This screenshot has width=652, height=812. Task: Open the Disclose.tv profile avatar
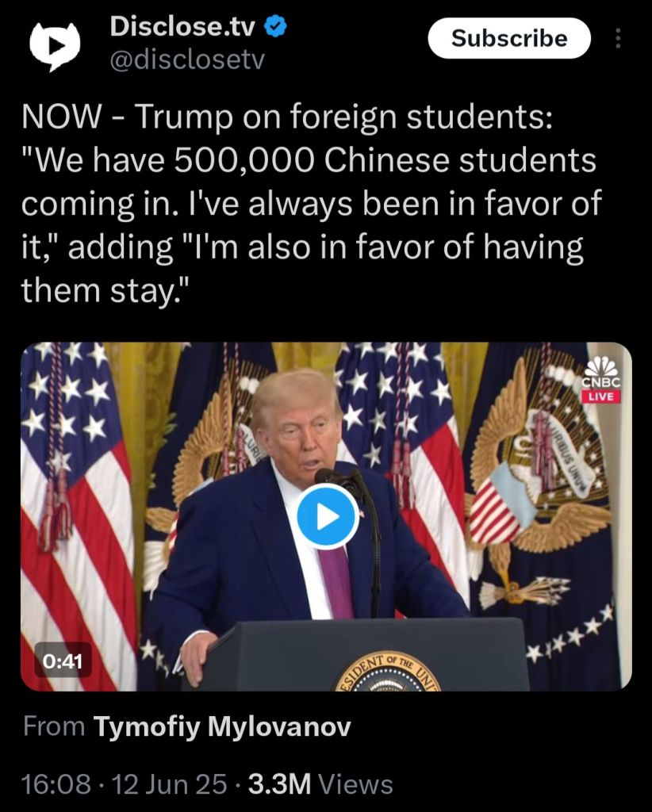[55, 45]
